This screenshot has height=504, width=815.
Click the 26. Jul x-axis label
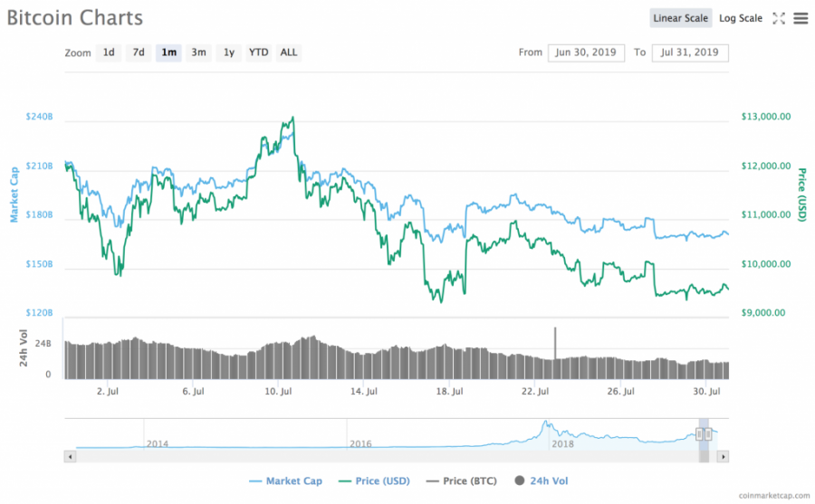coord(620,391)
